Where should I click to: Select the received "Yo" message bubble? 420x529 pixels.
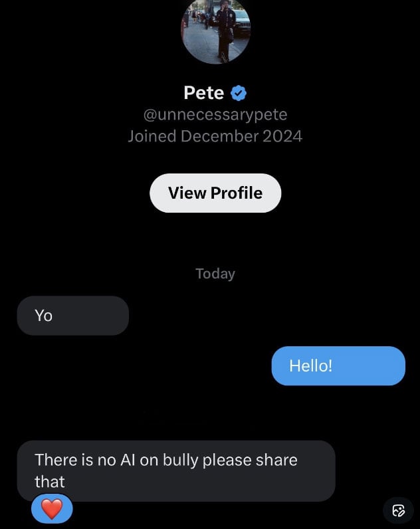point(72,316)
